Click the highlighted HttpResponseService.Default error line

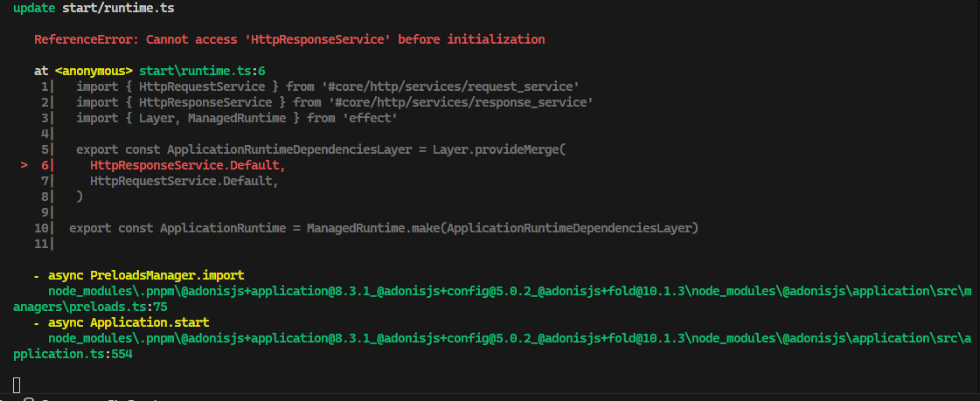pyautogui.click(x=188, y=165)
